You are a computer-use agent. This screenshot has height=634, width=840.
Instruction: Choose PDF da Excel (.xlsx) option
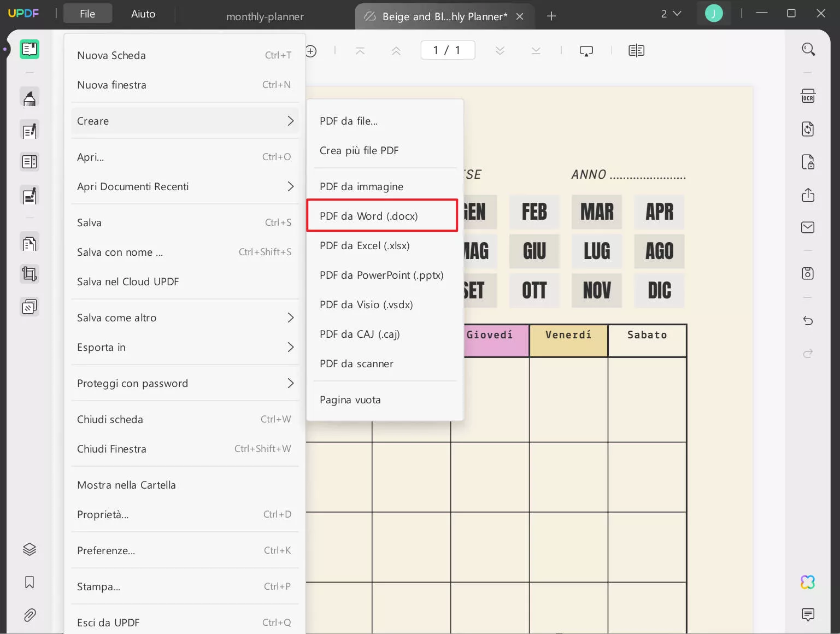(x=385, y=245)
